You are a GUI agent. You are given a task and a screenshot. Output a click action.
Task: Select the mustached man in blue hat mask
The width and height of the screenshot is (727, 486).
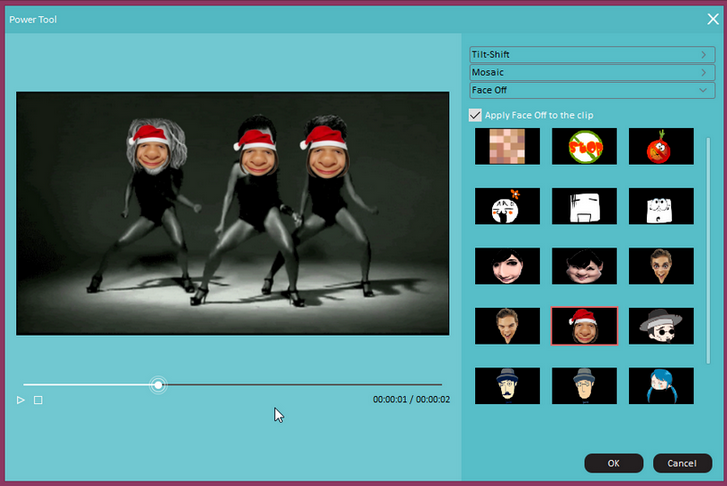coord(507,386)
